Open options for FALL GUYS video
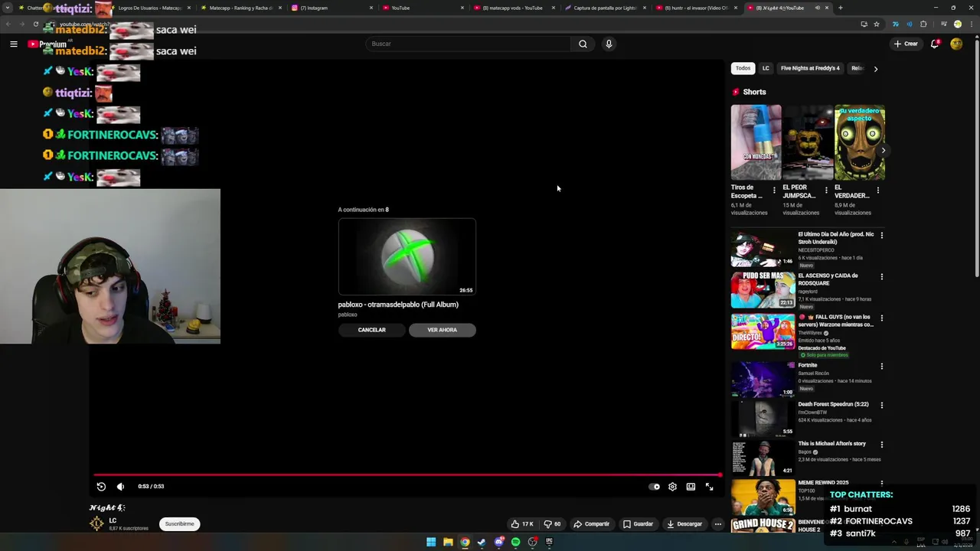980x551 pixels. click(x=881, y=318)
